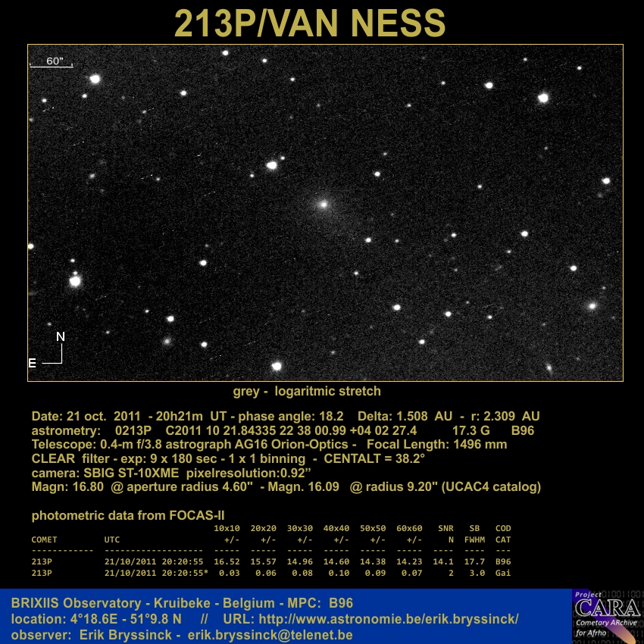Click the bright star at top-left

coord(95,79)
